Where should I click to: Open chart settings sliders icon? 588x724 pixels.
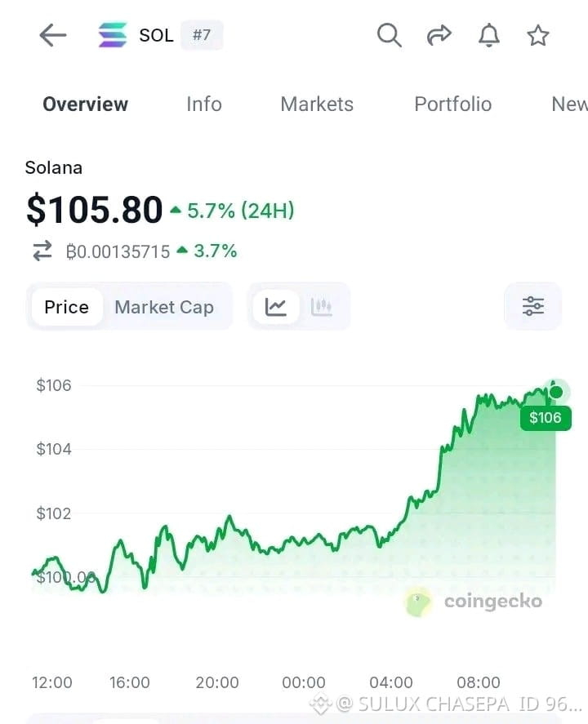point(533,306)
